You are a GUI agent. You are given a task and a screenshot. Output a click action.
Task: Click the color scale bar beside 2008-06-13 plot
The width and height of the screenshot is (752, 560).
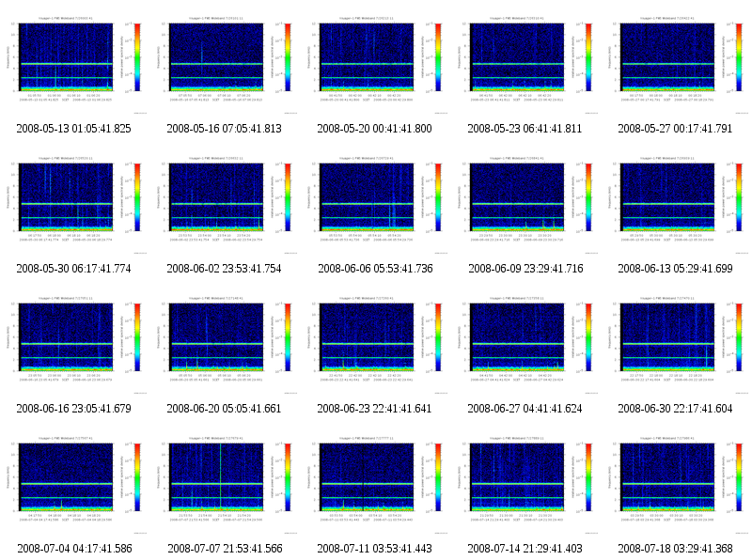pyautogui.click(x=739, y=197)
